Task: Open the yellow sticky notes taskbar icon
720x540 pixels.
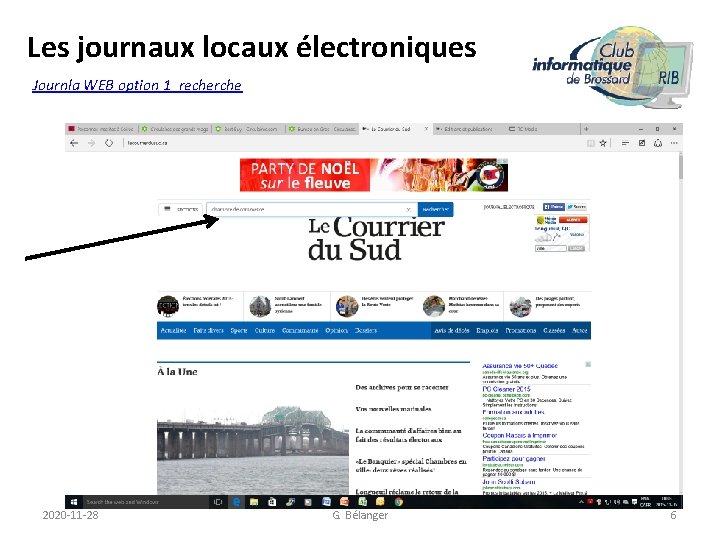Action: [x=380, y=502]
